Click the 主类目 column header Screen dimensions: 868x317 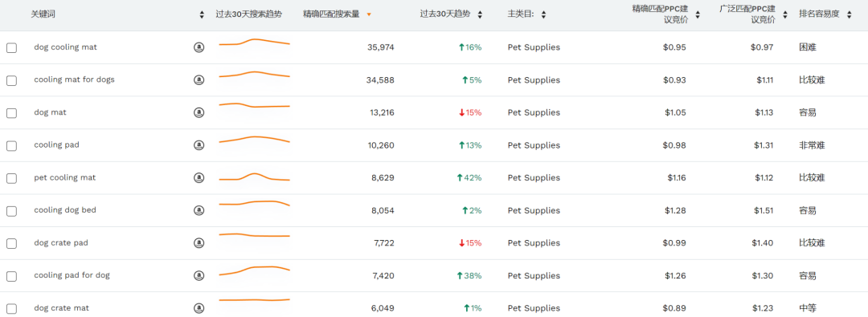click(521, 14)
